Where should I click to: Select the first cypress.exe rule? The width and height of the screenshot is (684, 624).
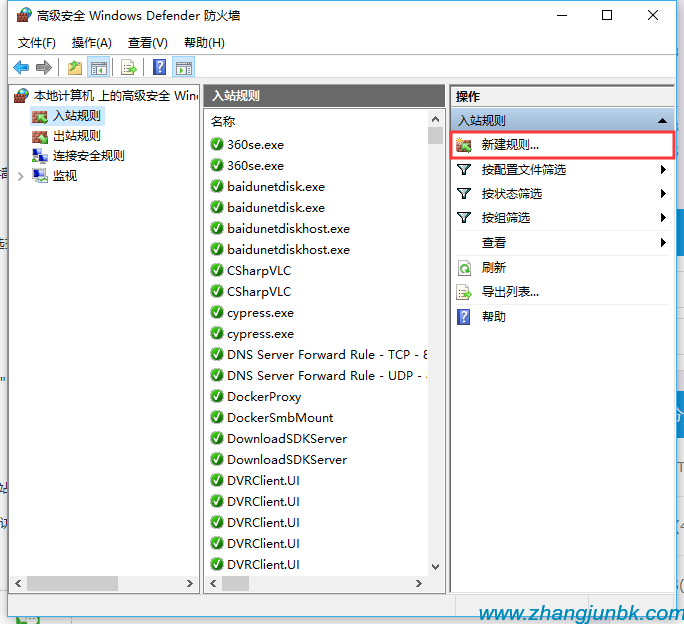(260, 313)
